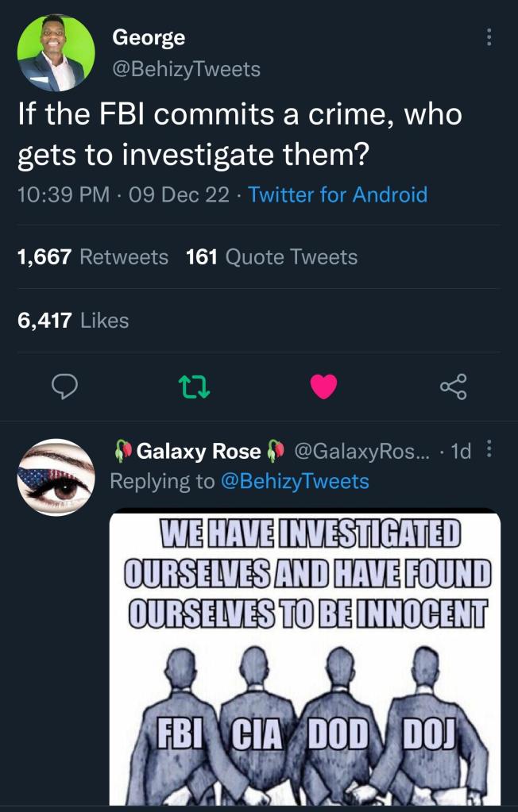Tap the @BehizyTweets handle under George
The width and height of the screenshot is (518, 812).
187,69
